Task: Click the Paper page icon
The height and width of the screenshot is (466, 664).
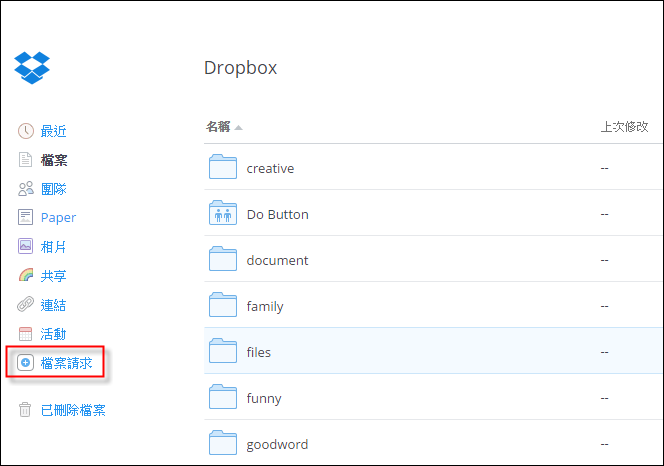Action: 25,217
